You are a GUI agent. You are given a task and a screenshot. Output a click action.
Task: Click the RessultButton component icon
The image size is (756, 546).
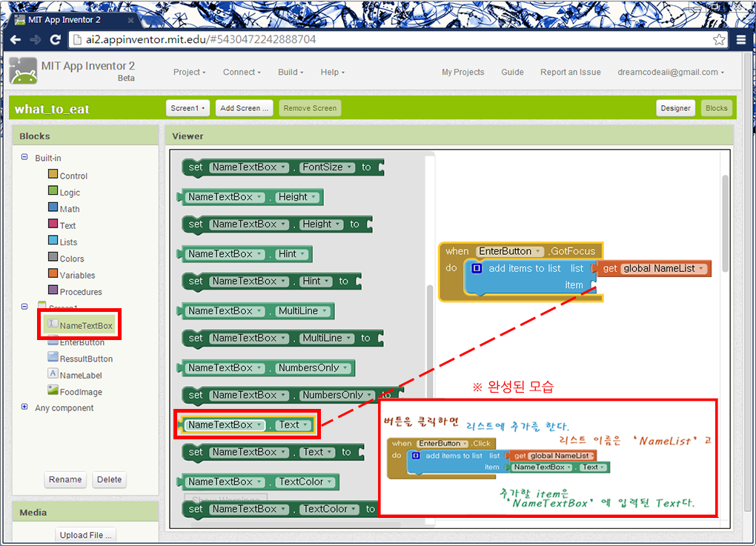point(53,357)
